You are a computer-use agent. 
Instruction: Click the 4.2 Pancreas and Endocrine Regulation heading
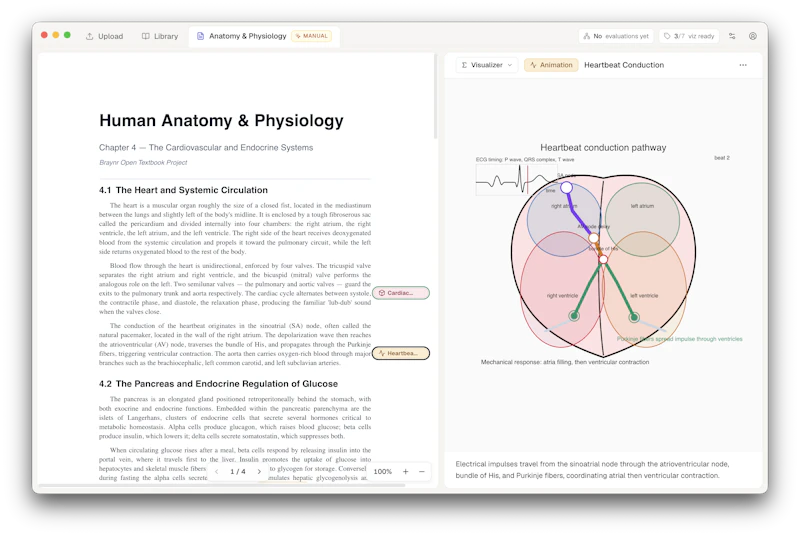point(218,384)
